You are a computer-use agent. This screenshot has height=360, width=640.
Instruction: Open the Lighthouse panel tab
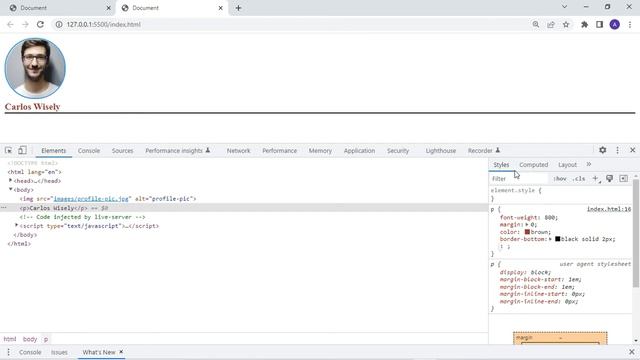click(440, 151)
